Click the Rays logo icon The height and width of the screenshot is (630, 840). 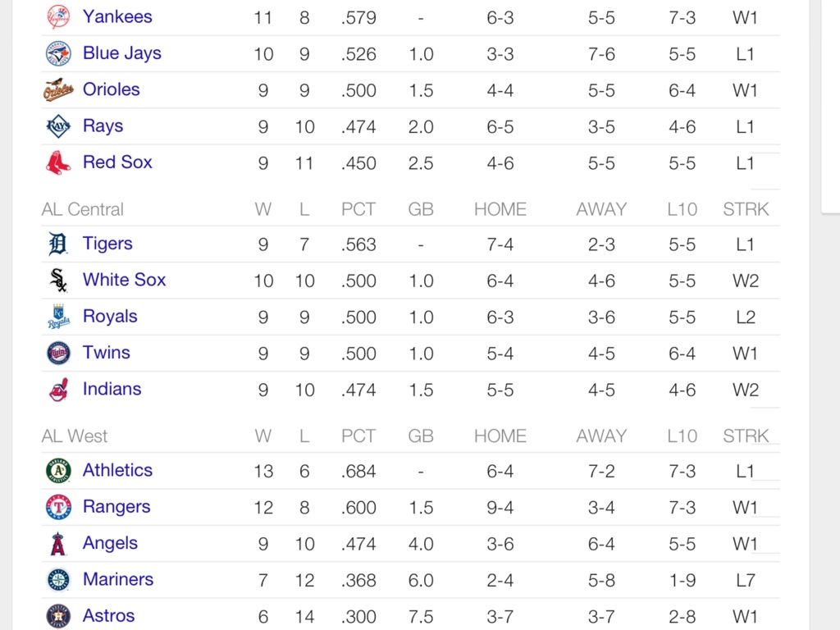(x=58, y=126)
